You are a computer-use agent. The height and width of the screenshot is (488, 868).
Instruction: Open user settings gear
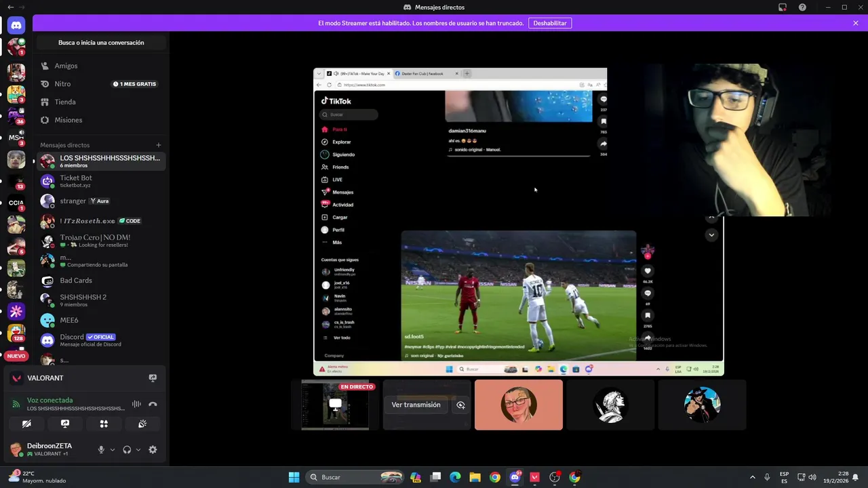pos(153,449)
